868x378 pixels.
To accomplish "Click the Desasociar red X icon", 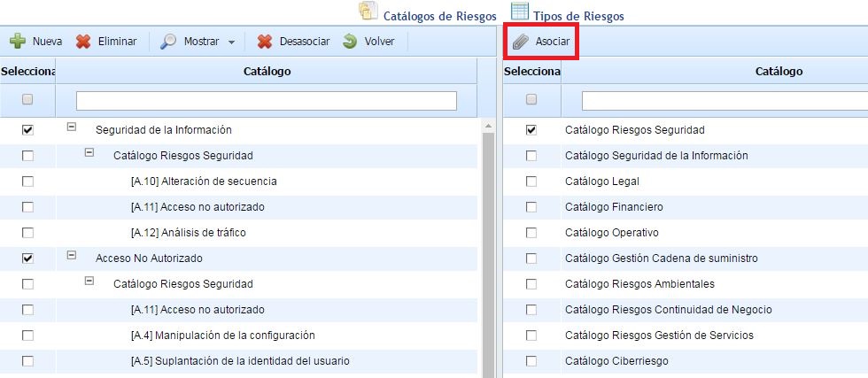I will pyautogui.click(x=264, y=42).
